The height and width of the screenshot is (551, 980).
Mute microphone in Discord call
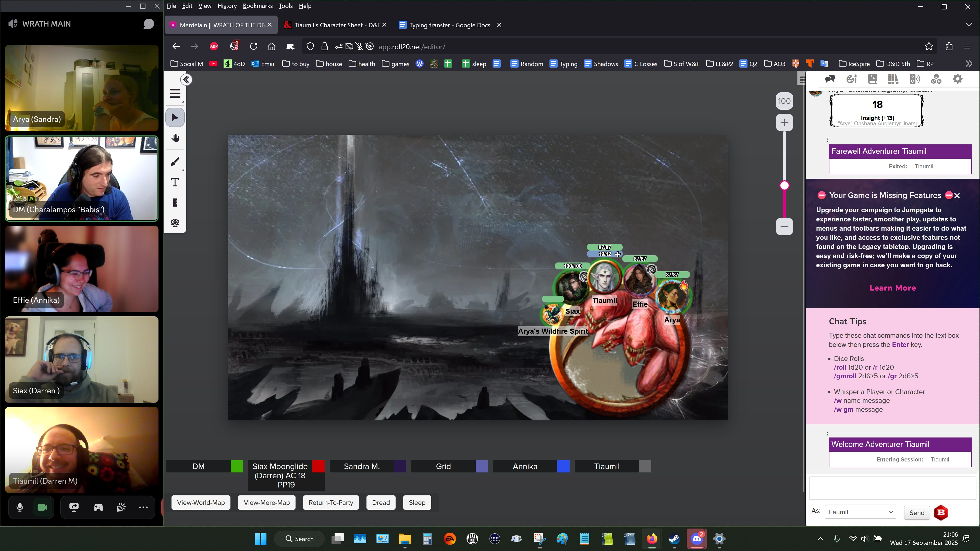(x=20, y=507)
